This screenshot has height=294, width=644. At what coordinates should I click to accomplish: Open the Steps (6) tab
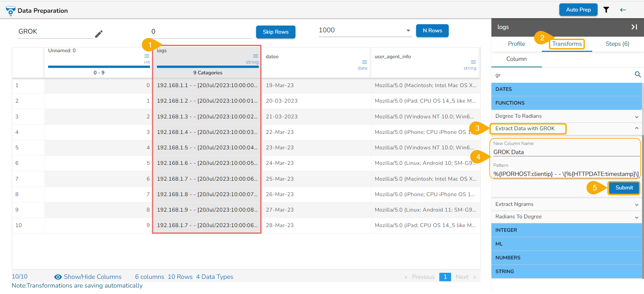(x=617, y=44)
